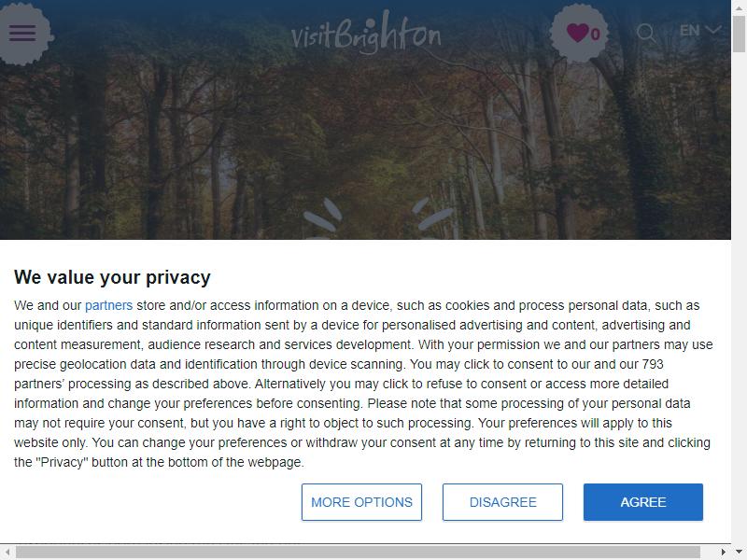Click the 'We value your privacy' heading
Screen dimensions: 747x560
point(112,277)
